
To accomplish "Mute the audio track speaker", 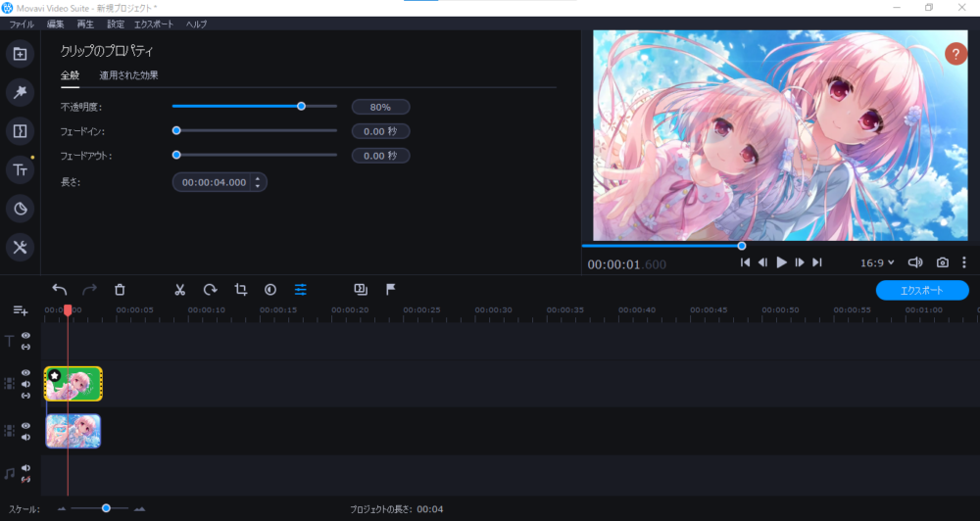I will [x=25, y=468].
